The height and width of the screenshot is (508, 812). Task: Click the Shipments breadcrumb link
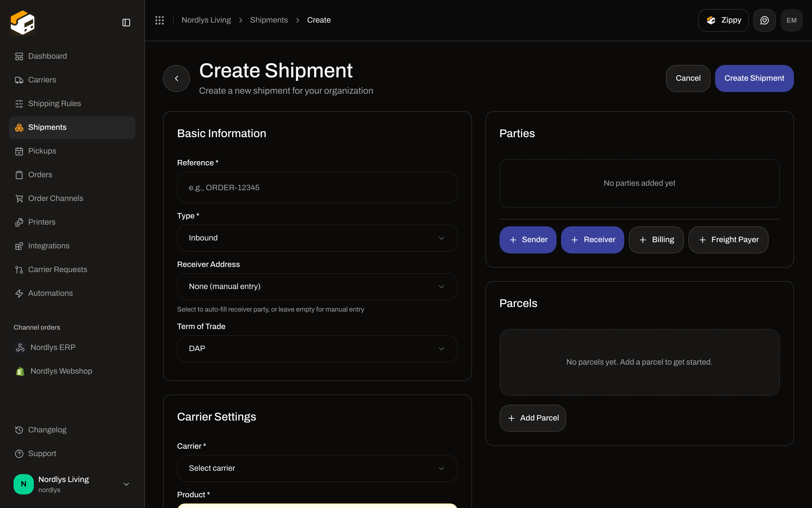point(269,20)
